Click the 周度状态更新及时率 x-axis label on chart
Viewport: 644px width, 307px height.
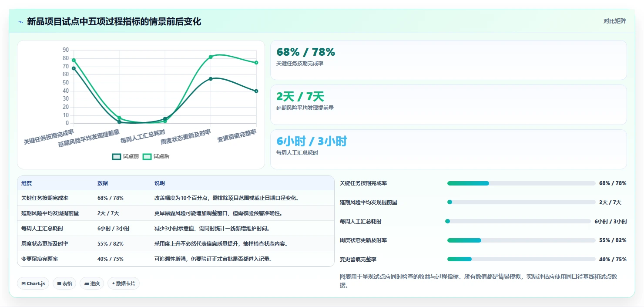tap(186, 137)
